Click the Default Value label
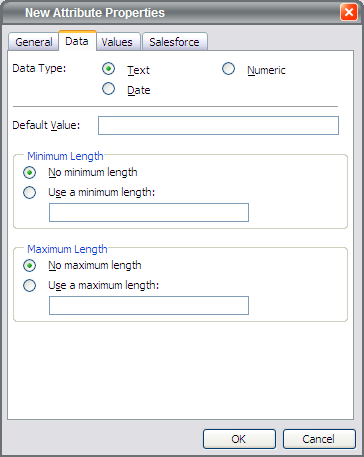364x457 pixels. point(46,125)
